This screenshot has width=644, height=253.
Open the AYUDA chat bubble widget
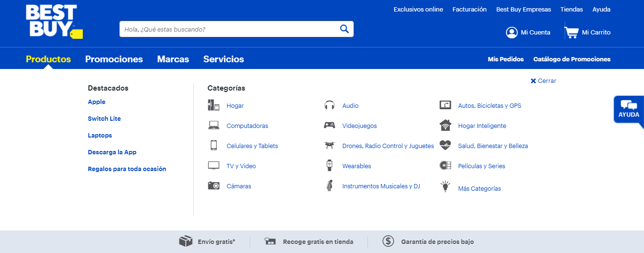pos(628,110)
